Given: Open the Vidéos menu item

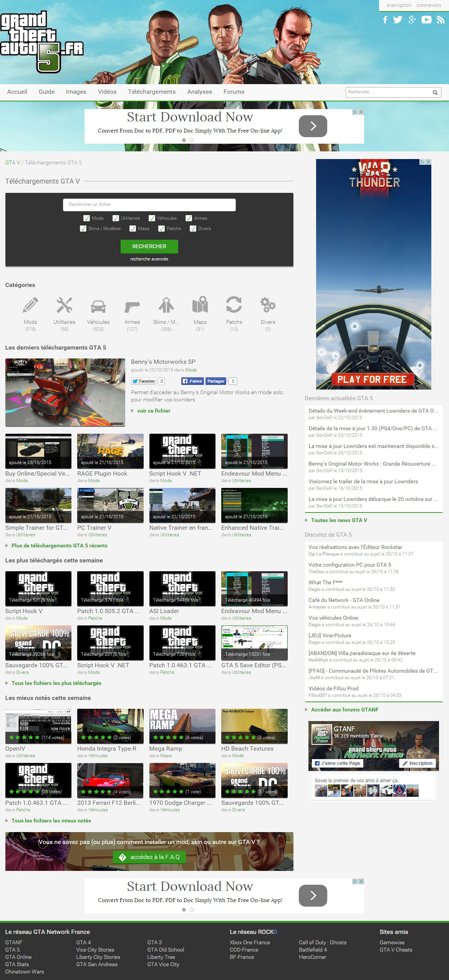Looking at the screenshot, I should pyautogui.click(x=107, y=92).
